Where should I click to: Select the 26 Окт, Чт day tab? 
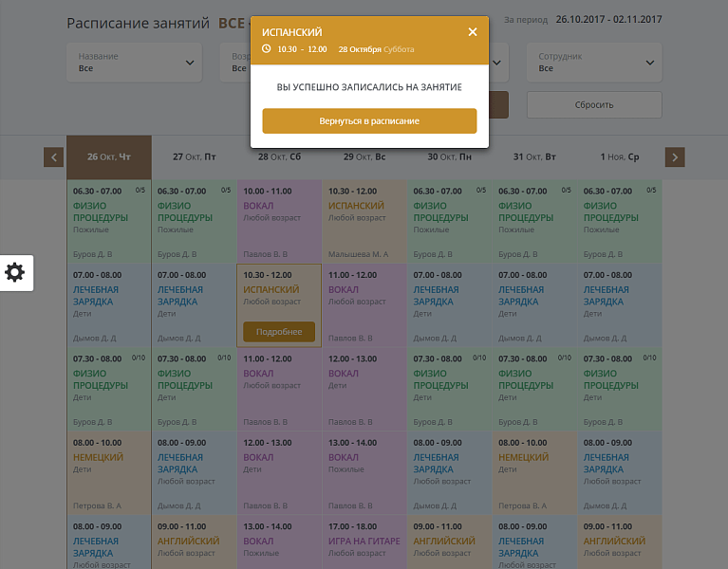[109, 157]
